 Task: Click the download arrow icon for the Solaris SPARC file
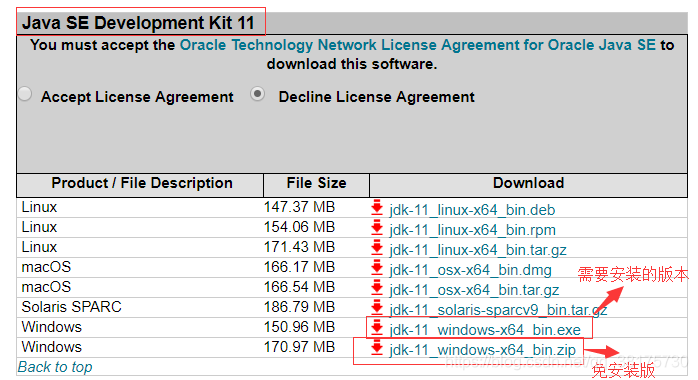point(377,308)
